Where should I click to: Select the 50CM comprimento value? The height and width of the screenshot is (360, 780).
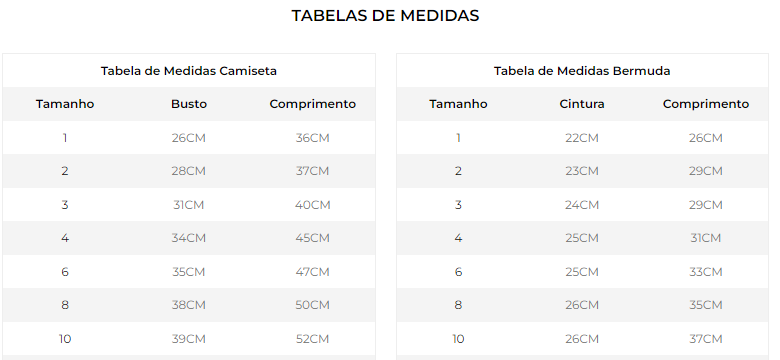tap(312, 305)
